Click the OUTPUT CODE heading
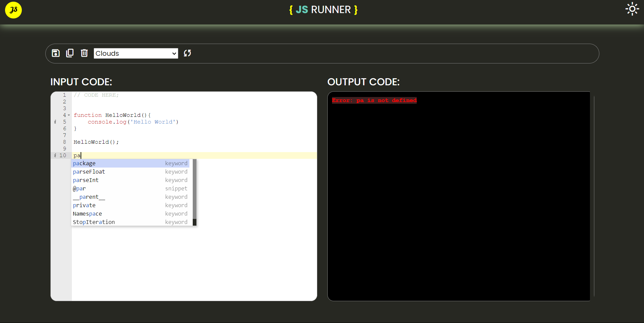Image resolution: width=644 pixels, height=323 pixels. tap(363, 82)
